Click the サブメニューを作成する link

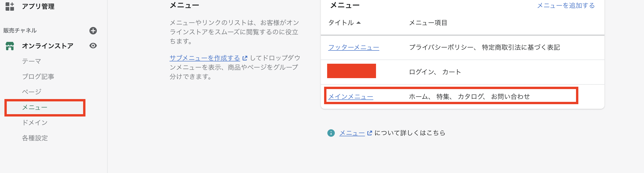pyautogui.click(x=204, y=58)
